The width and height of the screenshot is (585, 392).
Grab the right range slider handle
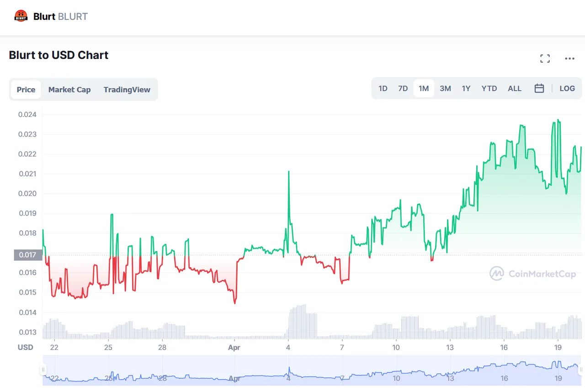[x=581, y=369]
